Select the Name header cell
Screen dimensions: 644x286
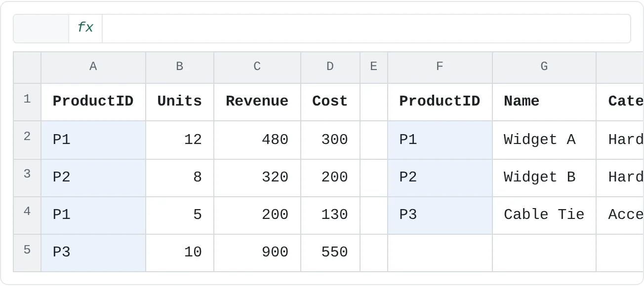pyautogui.click(x=544, y=102)
